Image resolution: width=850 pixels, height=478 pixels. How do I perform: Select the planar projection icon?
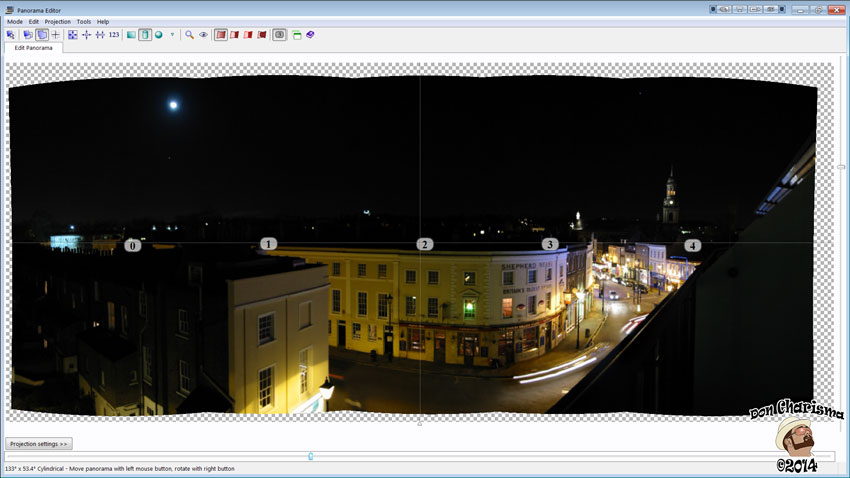coord(131,34)
